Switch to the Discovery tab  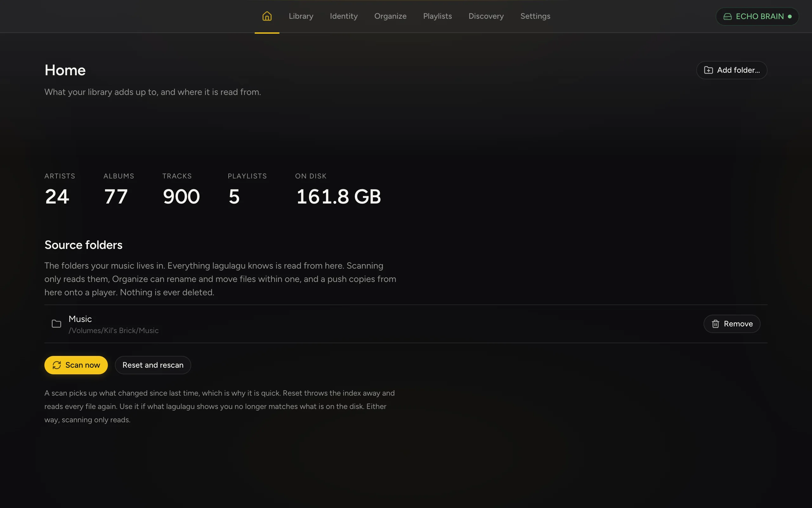point(486,16)
